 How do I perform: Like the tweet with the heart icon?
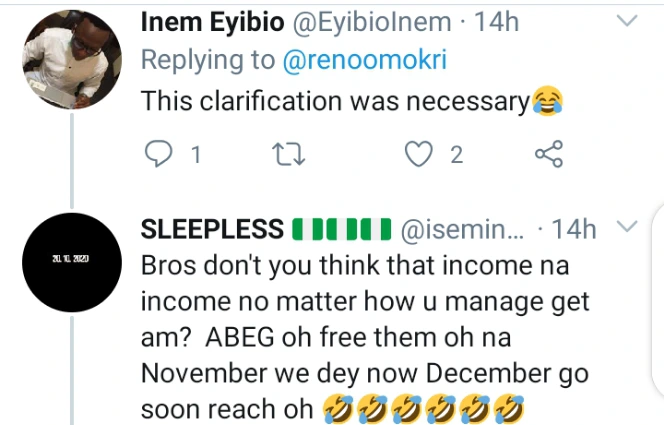tap(418, 153)
